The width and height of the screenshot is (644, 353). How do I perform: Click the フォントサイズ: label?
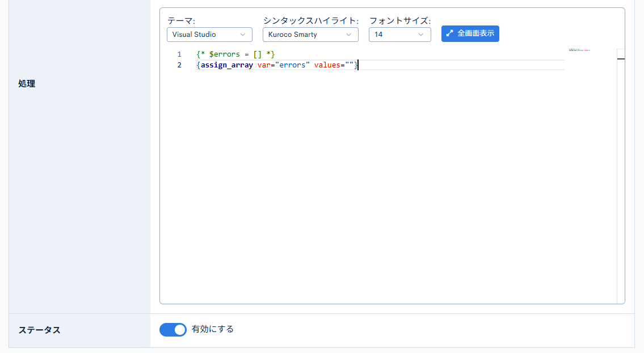pyautogui.click(x=400, y=21)
